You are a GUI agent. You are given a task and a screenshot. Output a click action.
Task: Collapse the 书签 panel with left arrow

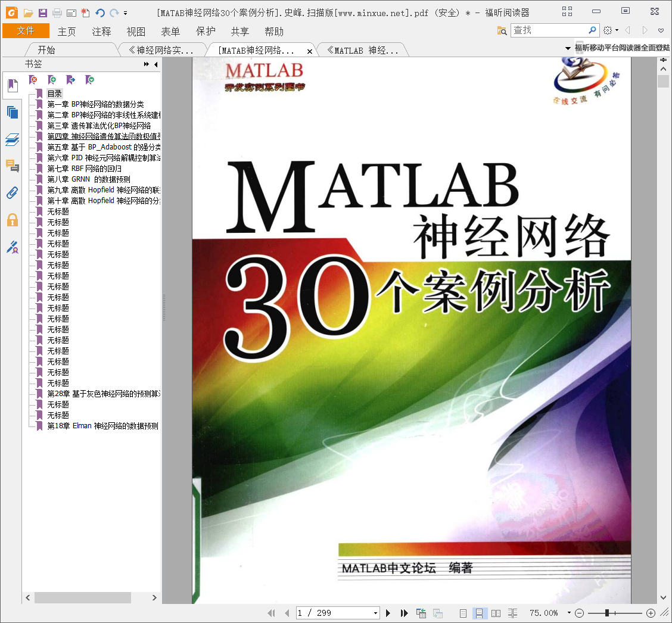155,64
